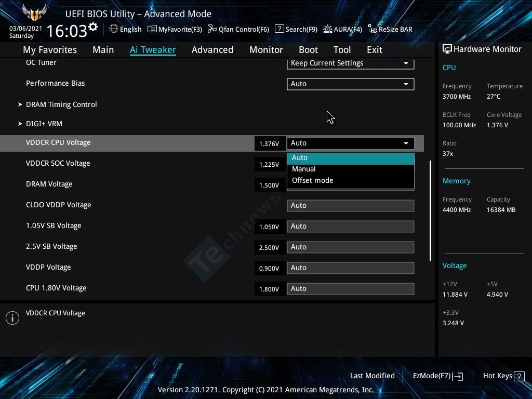Click the 1.376V VDDCR CPU value box
Viewport: 532px width, 399px height.
[270, 143]
